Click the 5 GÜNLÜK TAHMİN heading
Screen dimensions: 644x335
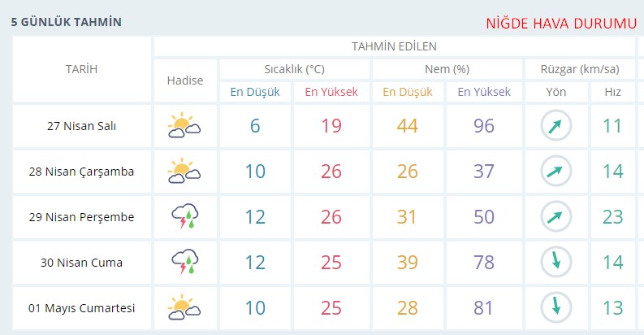66,22
